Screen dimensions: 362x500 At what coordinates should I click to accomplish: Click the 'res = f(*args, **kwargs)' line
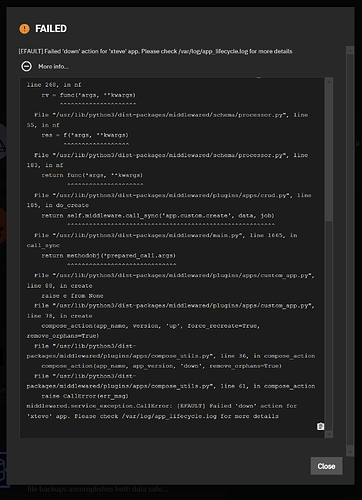pos(85,135)
